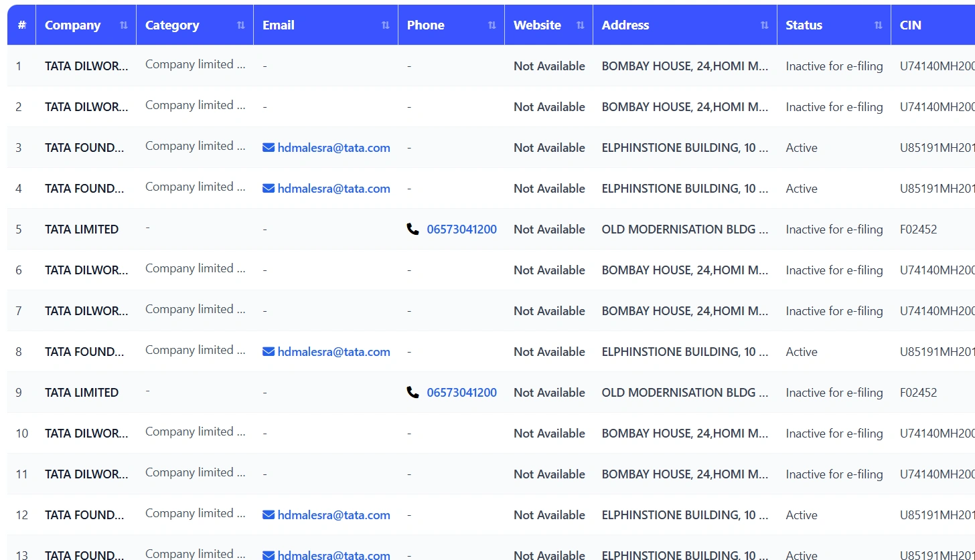Click BOMBAY HOUSE address in row 2
The image size is (975, 560).
685,107
